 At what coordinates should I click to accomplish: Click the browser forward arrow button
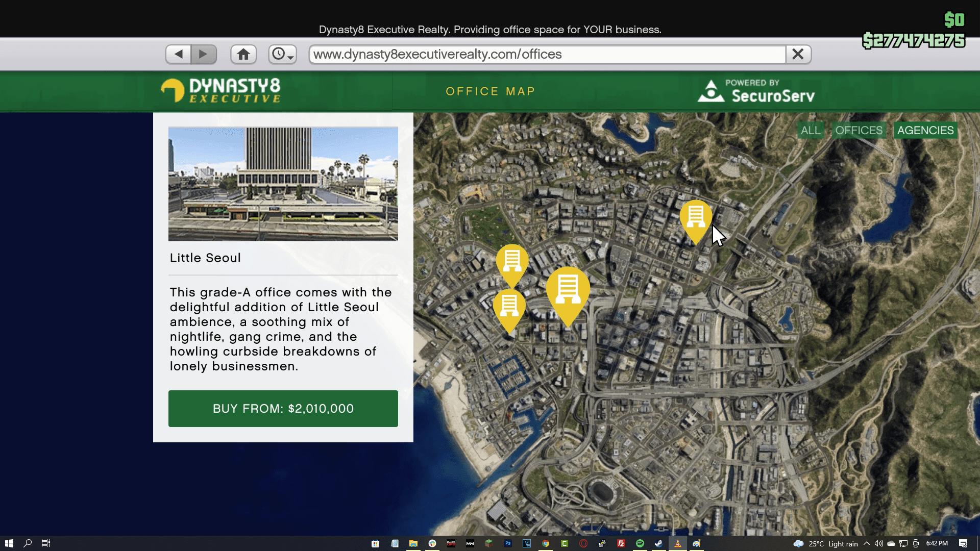[204, 54]
